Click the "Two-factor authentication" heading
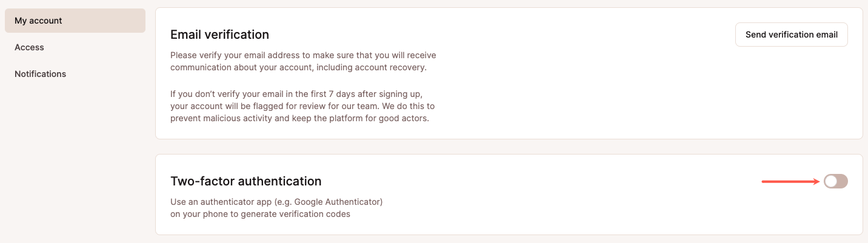 pos(245,181)
